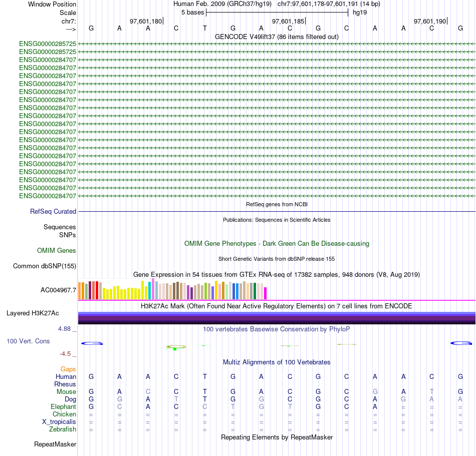Click the Window Position track label

pyautogui.click(x=52, y=4)
